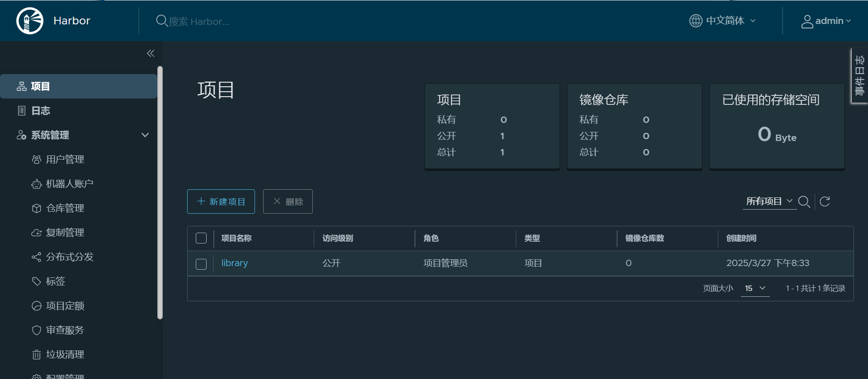Open the admin user menu
This screenshot has width=868, height=379.
(x=826, y=21)
